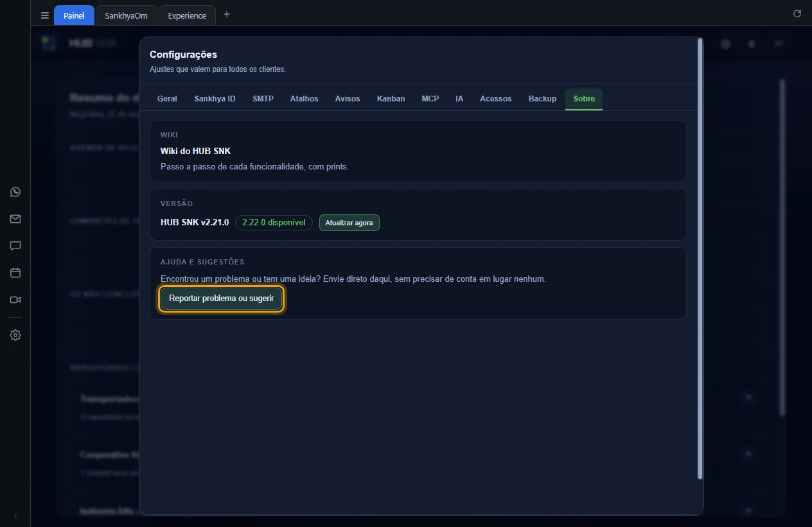Viewport: 812px width, 527px height.
Task: Open the Avisos settings tab
Action: (x=348, y=99)
